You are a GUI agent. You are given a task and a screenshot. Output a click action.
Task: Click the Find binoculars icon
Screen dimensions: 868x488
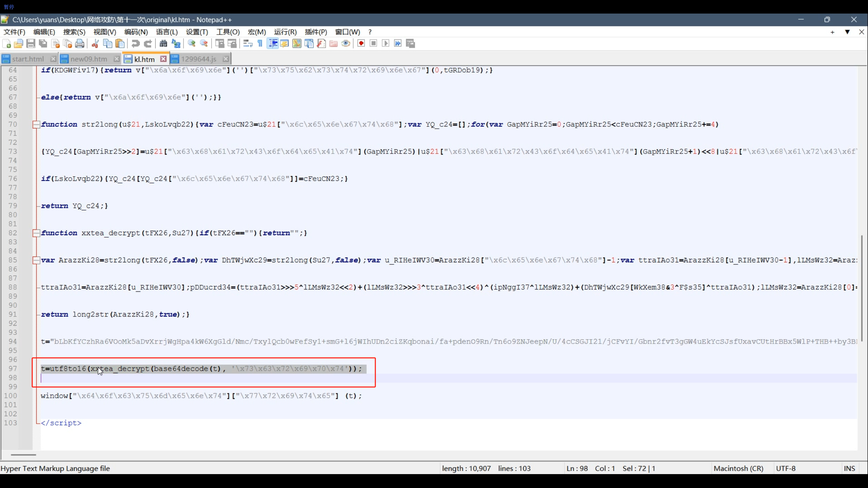point(163,43)
